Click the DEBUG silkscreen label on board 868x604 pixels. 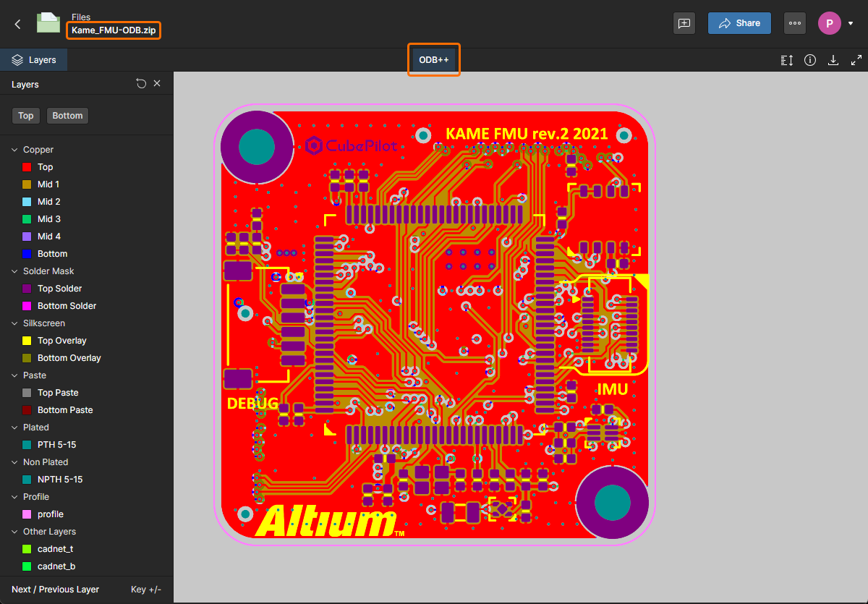pyautogui.click(x=252, y=404)
